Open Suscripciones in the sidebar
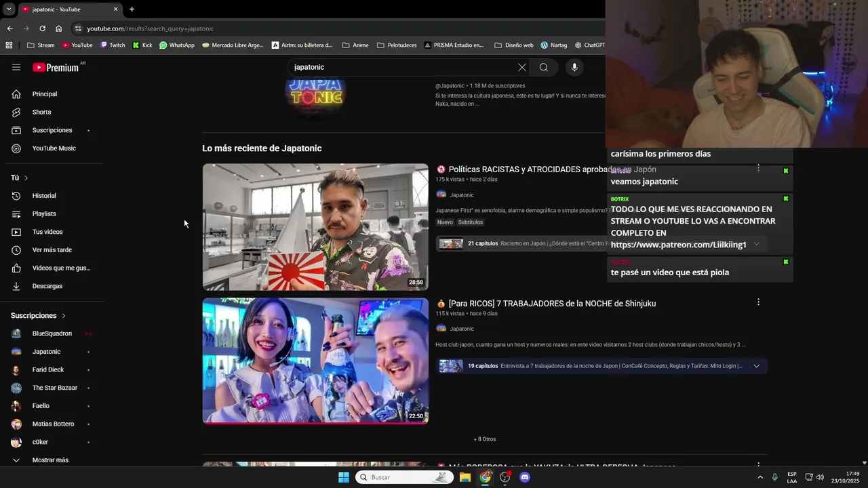The height and width of the screenshot is (488, 868). point(52,130)
